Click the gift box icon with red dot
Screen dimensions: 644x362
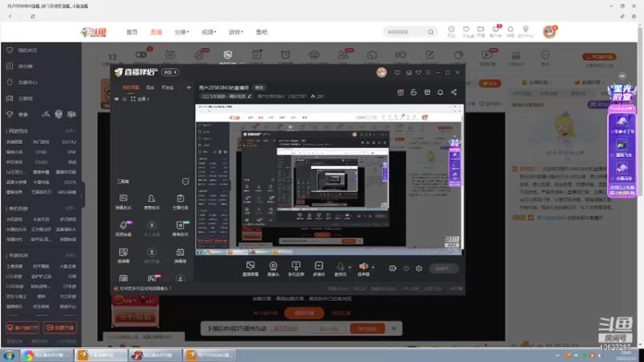pyautogui.click(x=400, y=93)
